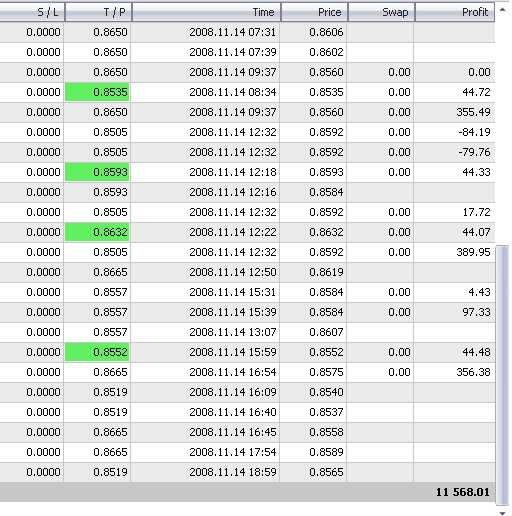Click the price value 0.8537
Screen dimensions: 512x516
tap(326, 412)
